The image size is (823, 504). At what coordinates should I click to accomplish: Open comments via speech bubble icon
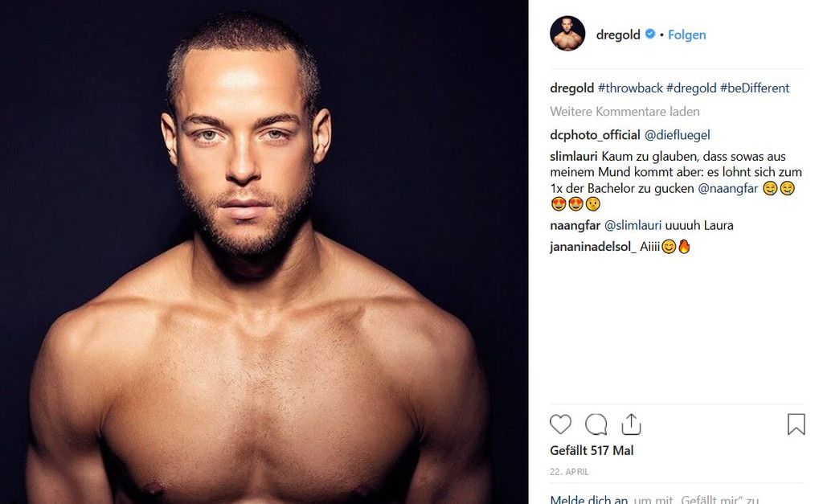[x=596, y=424]
